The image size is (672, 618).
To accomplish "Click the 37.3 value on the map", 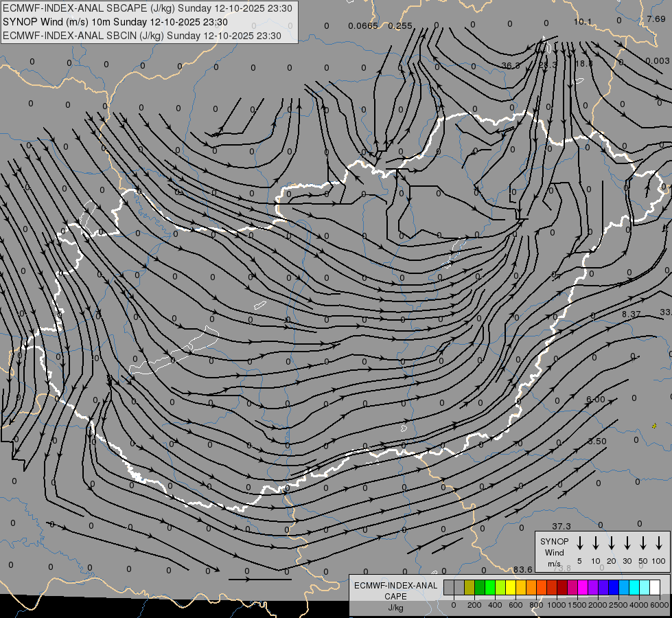I will click(x=561, y=526).
